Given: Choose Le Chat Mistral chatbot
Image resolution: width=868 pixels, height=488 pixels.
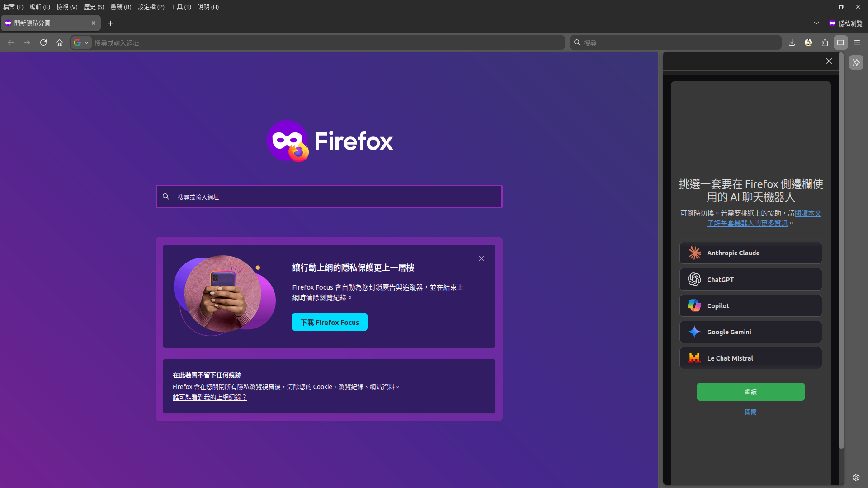Looking at the screenshot, I should (x=750, y=358).
